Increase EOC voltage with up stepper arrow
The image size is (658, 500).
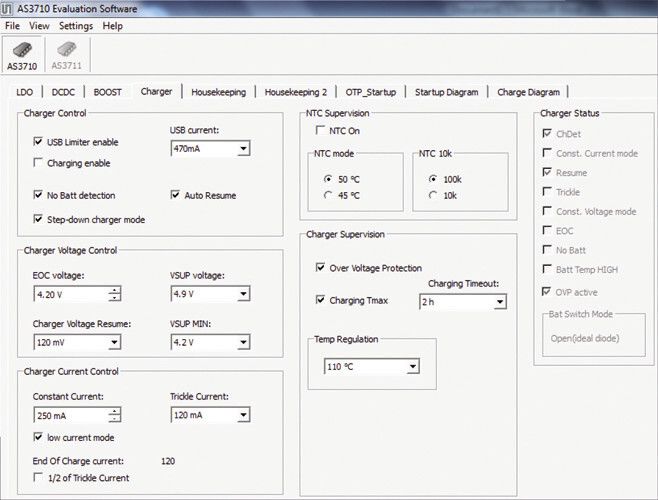(114, 290)
